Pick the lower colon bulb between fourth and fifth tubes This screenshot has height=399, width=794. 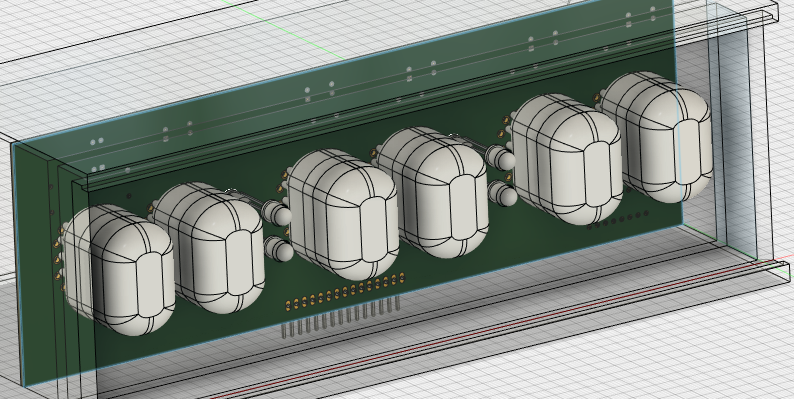(503, 194)
